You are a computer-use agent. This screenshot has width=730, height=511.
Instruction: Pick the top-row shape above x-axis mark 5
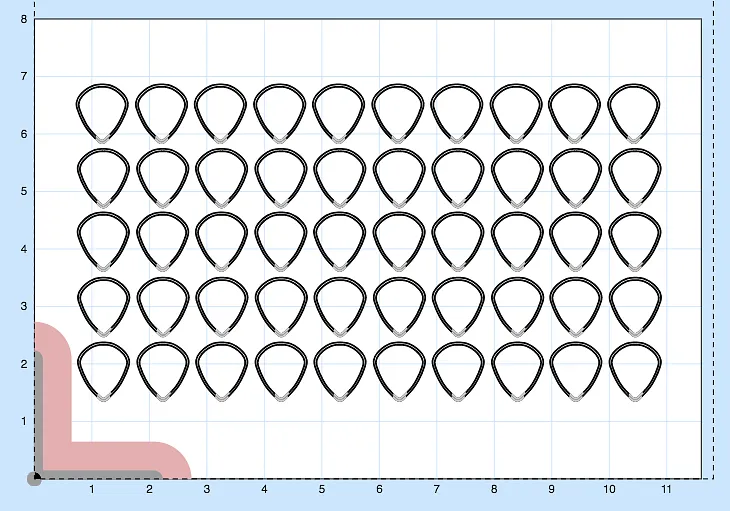pyautogui.click(x=339, y=111)
